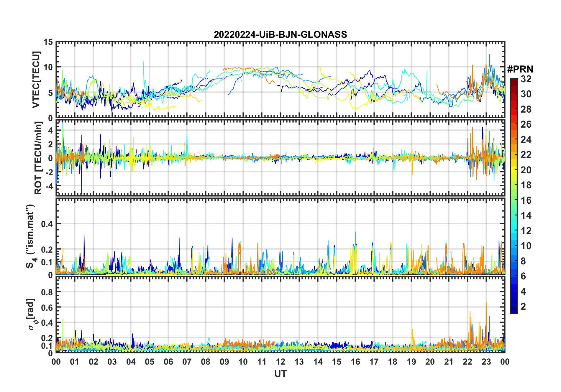Click hour 07 on the UT axis

point(187,362)
